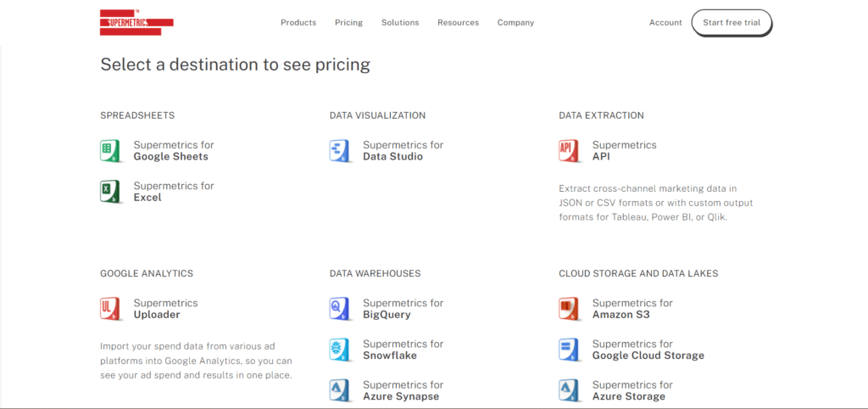Click the Azure Synapse product icon

point(339,390)
